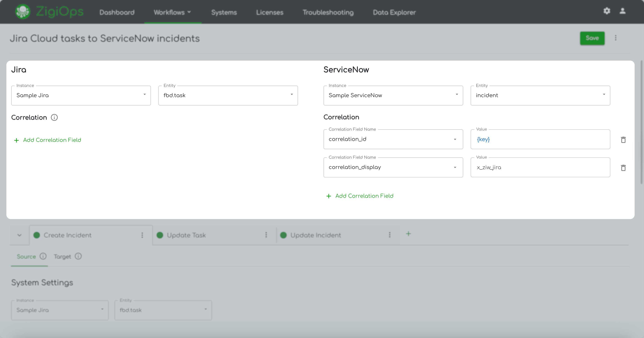The image size is (644, 338).
Task: Open the Jira Instance dropdown
Action: (x=81, y=95)
